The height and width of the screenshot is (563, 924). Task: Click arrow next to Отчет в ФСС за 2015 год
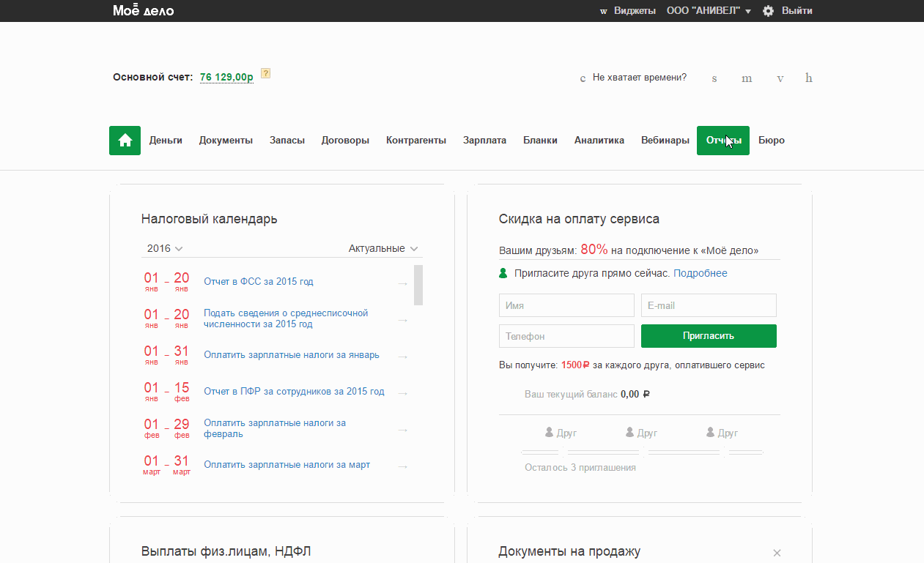click(402, 283)
